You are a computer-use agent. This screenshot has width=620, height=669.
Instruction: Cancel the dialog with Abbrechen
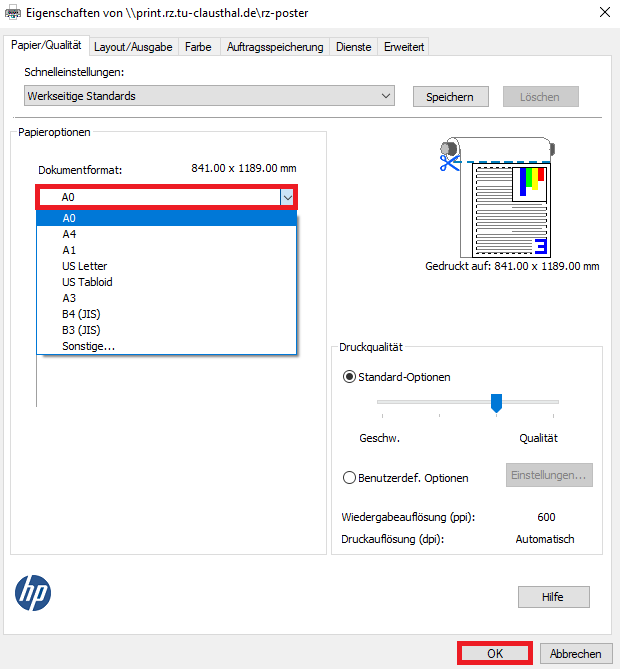tap(576, 654)
